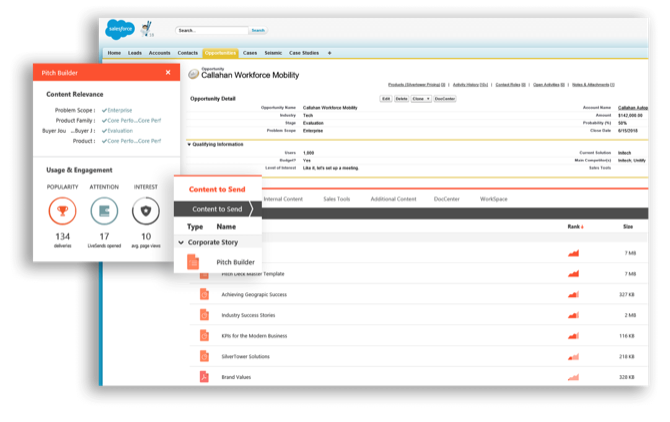670x422 pixels.
Task: Collapse the Qualifying Information section
Action: coord(189,144)
